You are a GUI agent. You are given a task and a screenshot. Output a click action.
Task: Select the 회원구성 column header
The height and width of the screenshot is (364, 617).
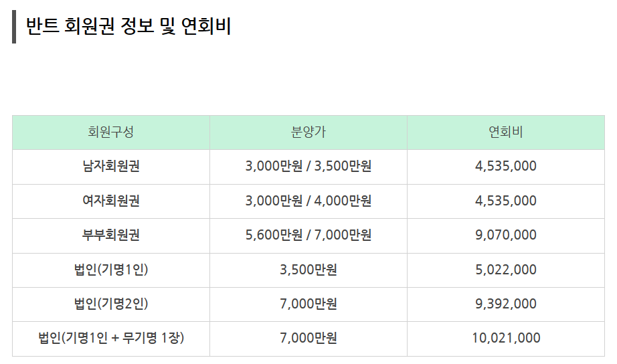click(x=111, y=132)
